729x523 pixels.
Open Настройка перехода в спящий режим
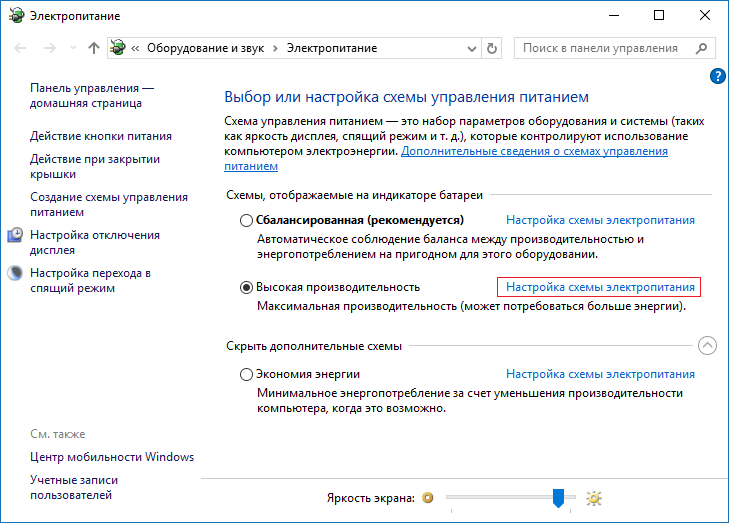pos(91,280)
